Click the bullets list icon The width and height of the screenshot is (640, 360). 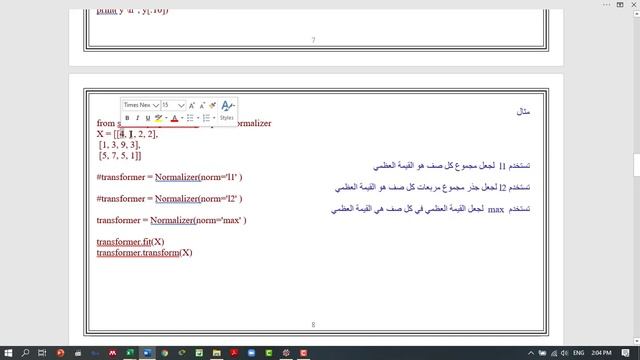click(190, 118)
